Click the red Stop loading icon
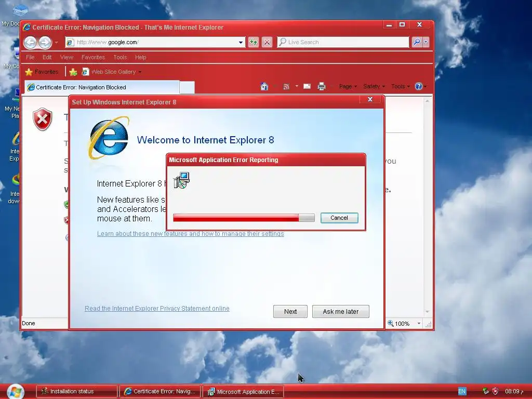Viewport: 532px width, 399px height. 267,42
